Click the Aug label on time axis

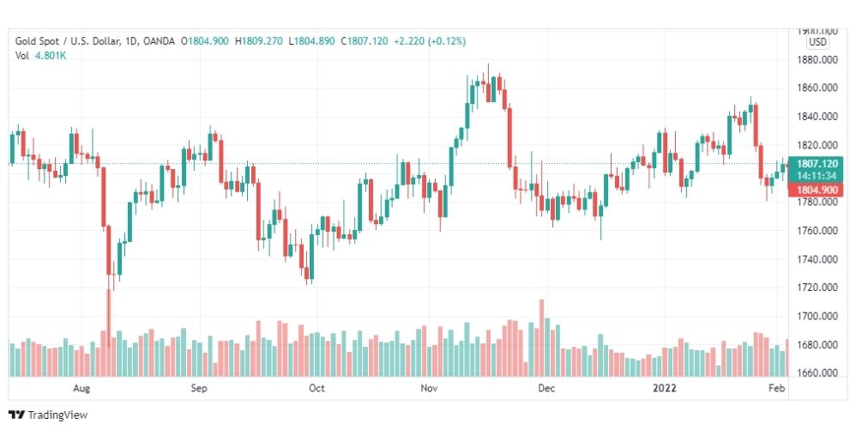tap(81, 389)
